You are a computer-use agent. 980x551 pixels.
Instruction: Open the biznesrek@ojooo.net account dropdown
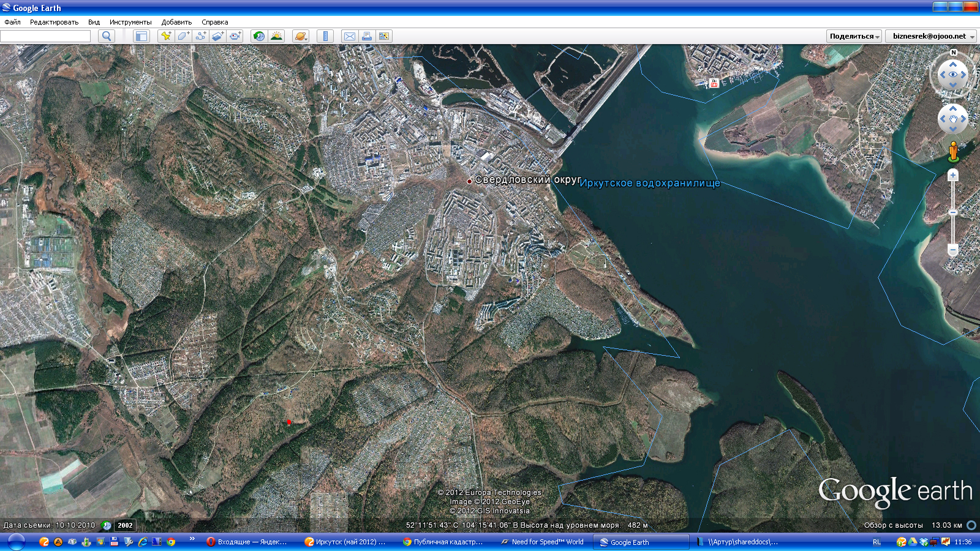pos(931,36)
